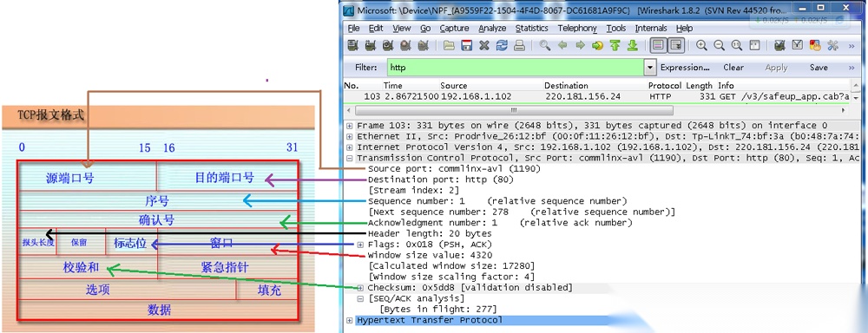Find a packet with magnifier icon
This screenshot has width=868, height=333.
pos(545,45)
